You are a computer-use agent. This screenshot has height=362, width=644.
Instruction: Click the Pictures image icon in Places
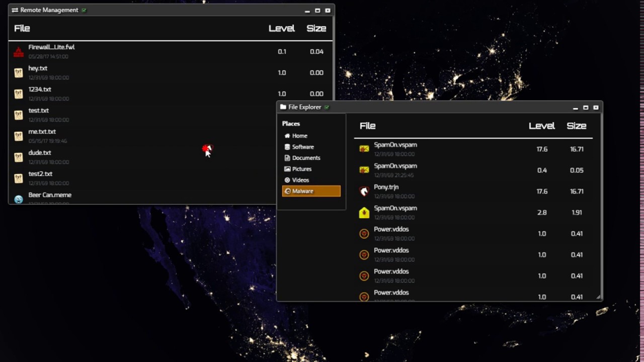[x=287, y=169]
